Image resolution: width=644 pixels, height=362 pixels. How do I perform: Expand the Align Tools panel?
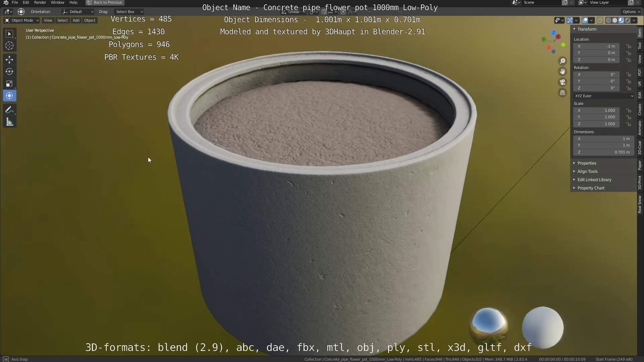(x=603, y=171)
